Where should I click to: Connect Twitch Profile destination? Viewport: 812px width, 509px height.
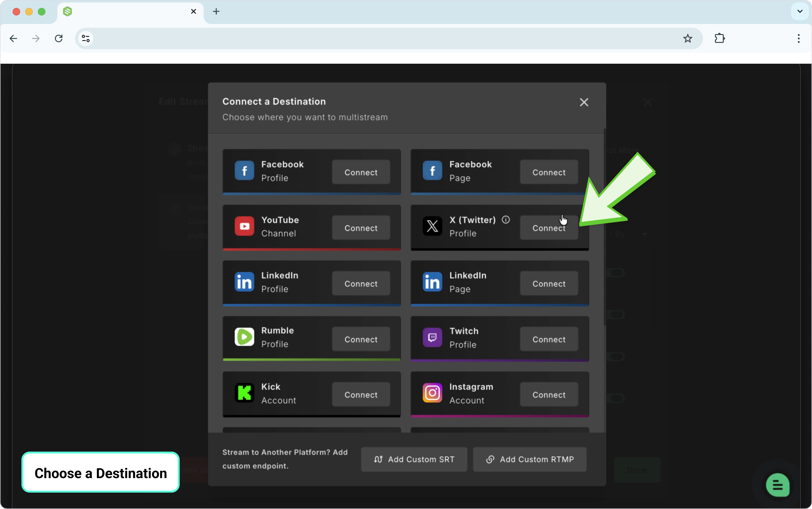pyautogui.click(x=548, y=339)
